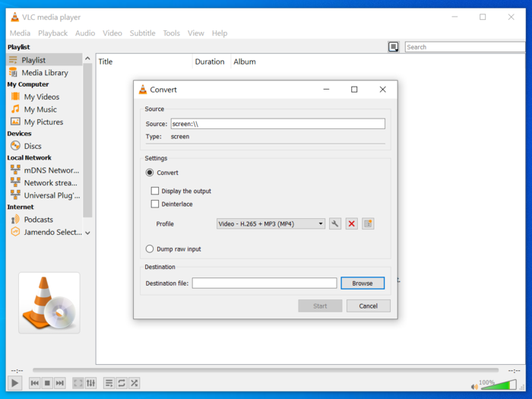Delete selected profile with red X icon
The image size is (532, 399).
coord(351,223)
